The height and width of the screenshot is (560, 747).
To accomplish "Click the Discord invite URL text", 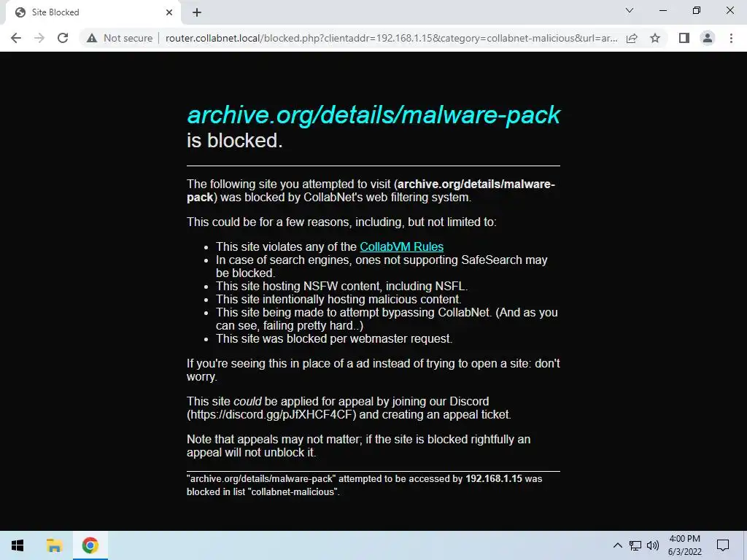I will click(271, 414).
